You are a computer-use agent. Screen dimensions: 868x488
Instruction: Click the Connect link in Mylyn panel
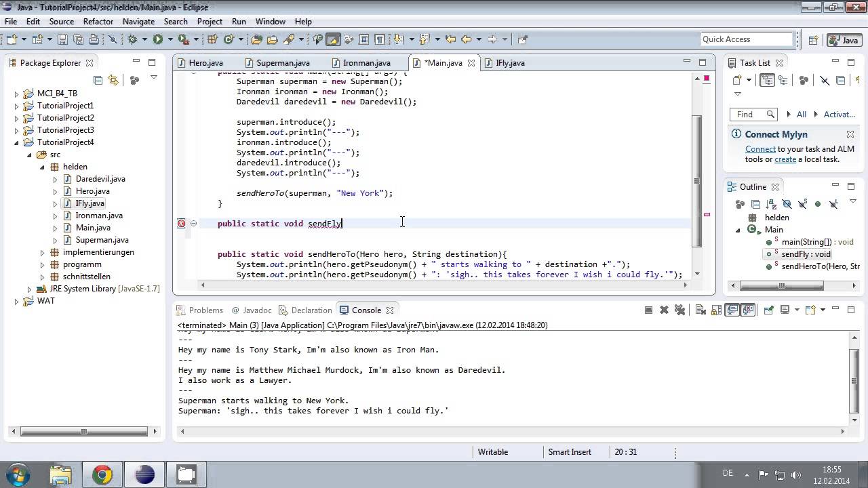(x=760, y=149)
